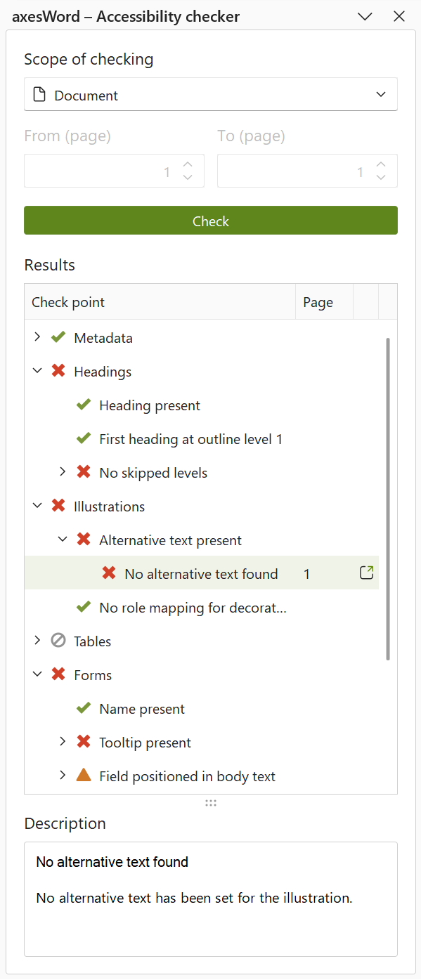This screenshot has width=421, height=980.
Task: Increase the To (page) value
Action: [381, 164]
